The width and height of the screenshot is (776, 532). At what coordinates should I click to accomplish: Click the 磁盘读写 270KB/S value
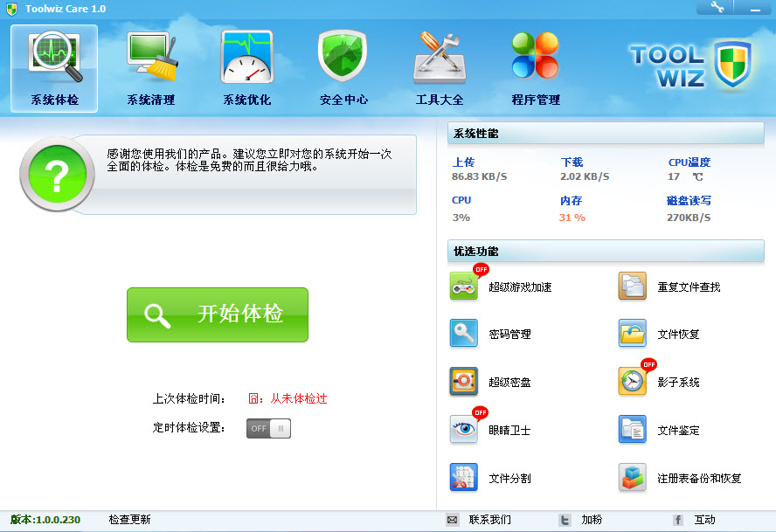click(x=689, y=218)
